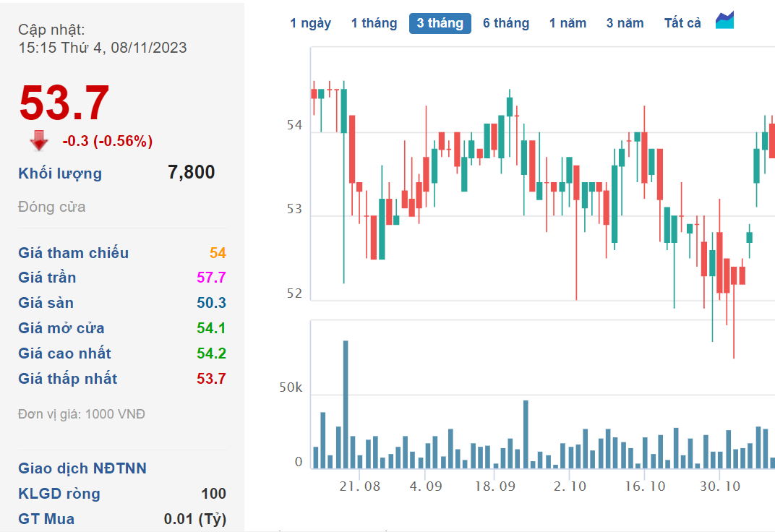Click the active 3 tháng tab
775x532 pixels.
coord(440,23)
